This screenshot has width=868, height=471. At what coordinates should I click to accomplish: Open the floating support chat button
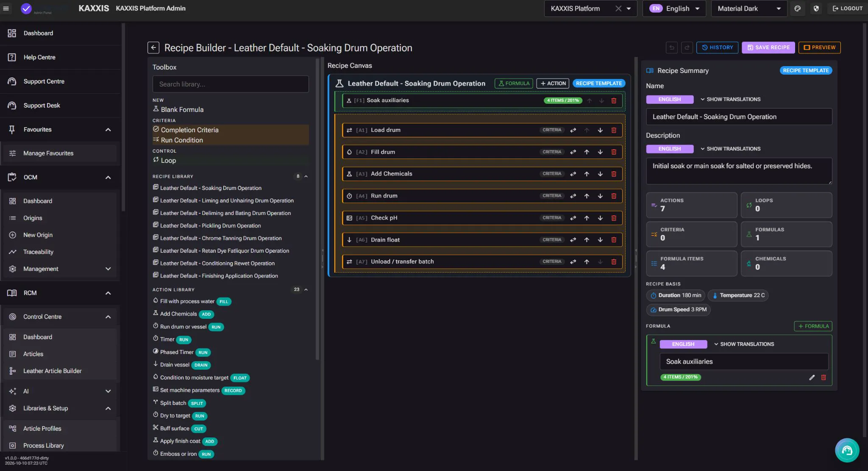tap(847, 450)
